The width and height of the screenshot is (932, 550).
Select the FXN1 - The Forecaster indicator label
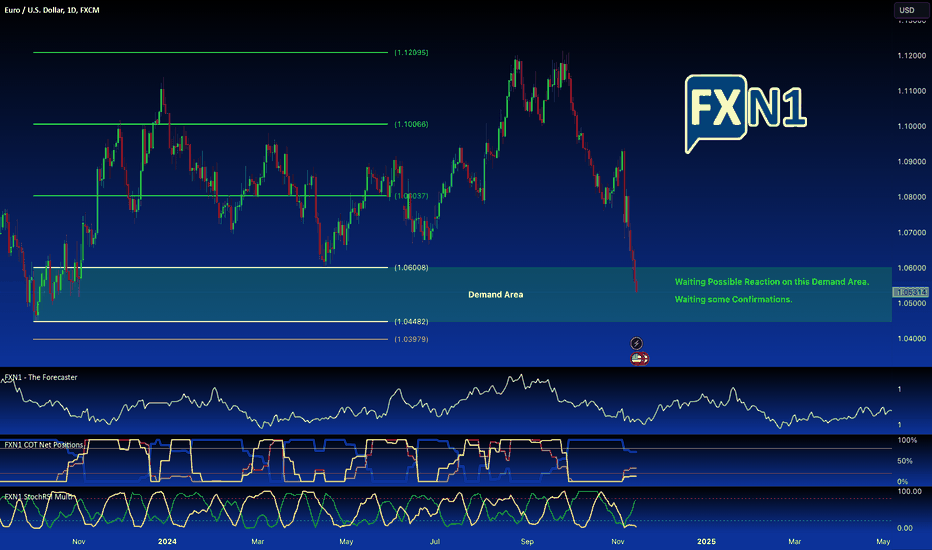[x=41, y=378]
